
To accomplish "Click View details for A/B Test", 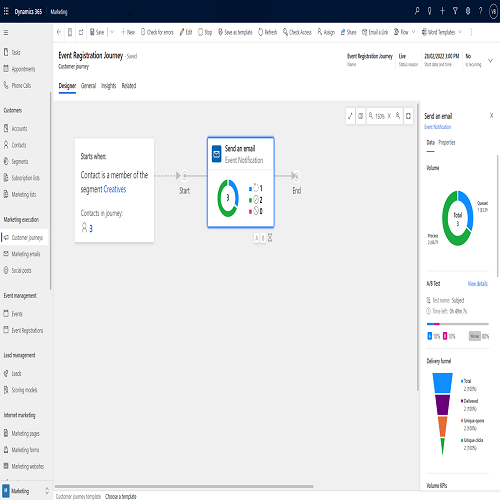I will point(477,284).
